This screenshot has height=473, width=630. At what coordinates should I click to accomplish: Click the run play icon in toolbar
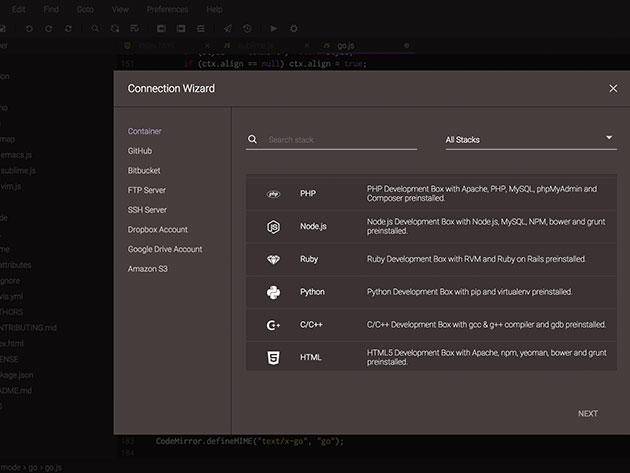tap(274, 29)
